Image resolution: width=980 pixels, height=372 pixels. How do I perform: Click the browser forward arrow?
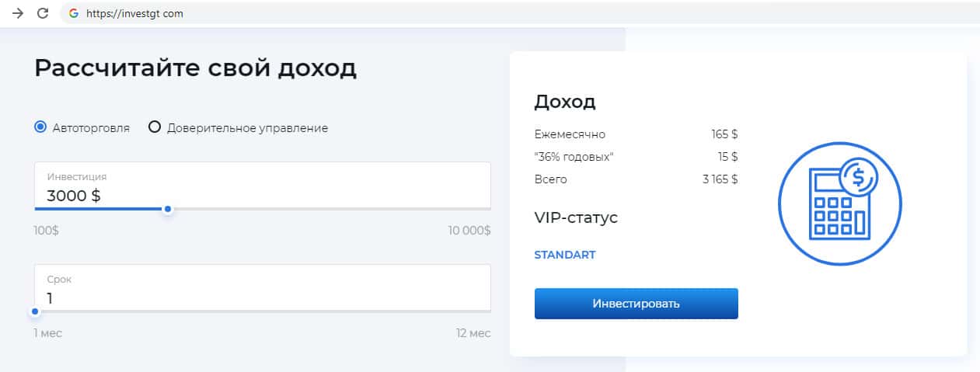(x=18, y=13)
